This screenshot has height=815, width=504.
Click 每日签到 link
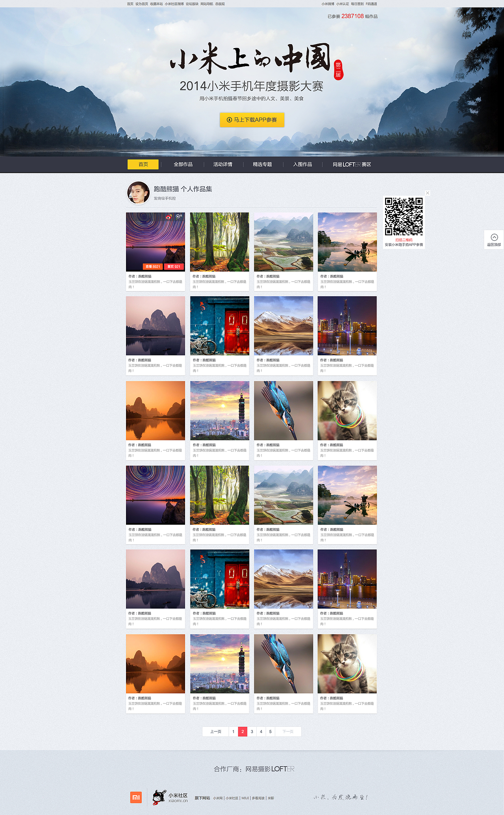[x=357, y=4]
